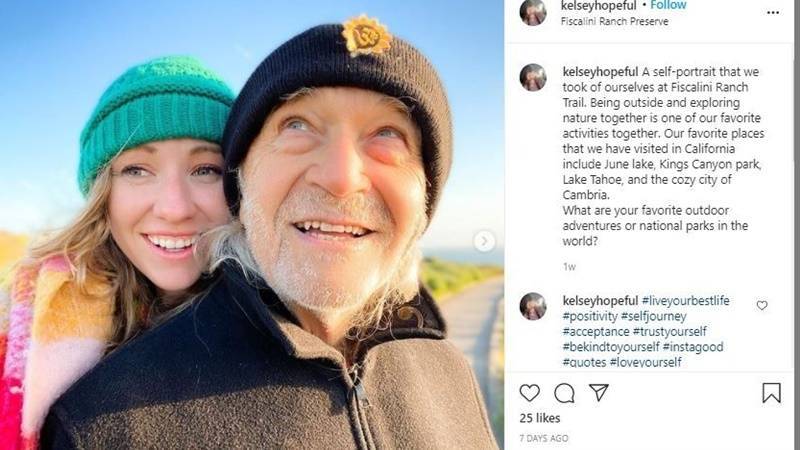Share the post with the paper plane icon
Screen dimensions: 800x450
(598, 393)
